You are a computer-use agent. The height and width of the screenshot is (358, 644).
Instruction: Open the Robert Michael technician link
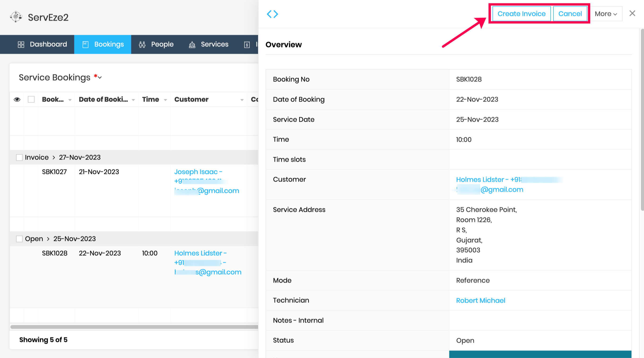480,301
